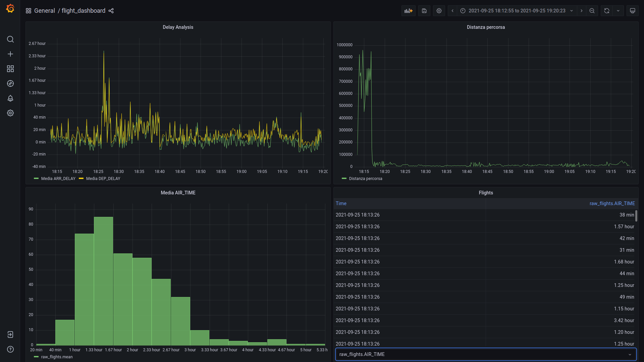The width and height of the screenshot is (644, 362).
Task: Open dashboard settings gear in toolbar
Action: pos(439,11)
